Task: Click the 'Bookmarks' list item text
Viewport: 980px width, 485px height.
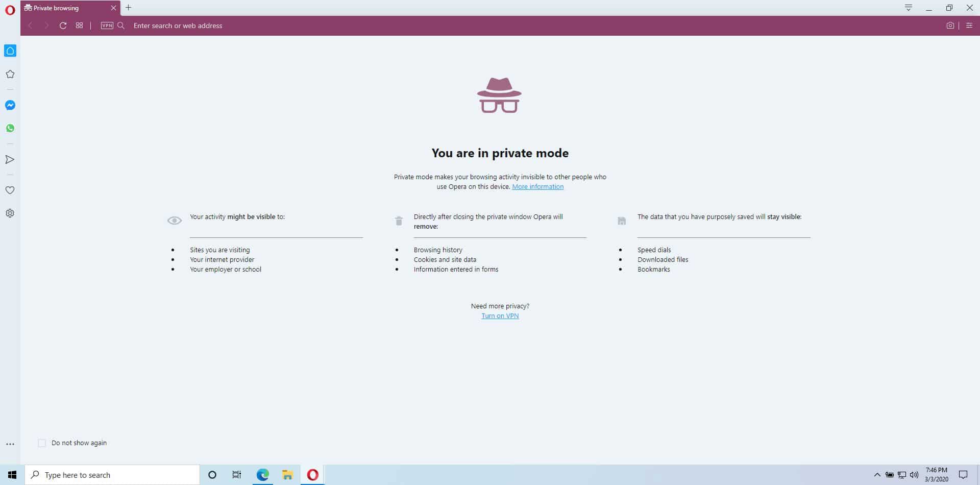Action: pos(653,270)
